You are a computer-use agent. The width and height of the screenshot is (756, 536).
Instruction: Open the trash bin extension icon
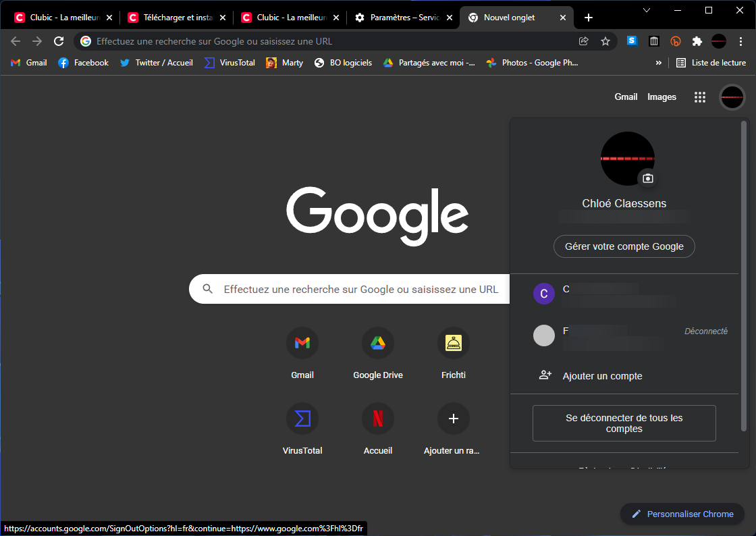coord(654,41)
